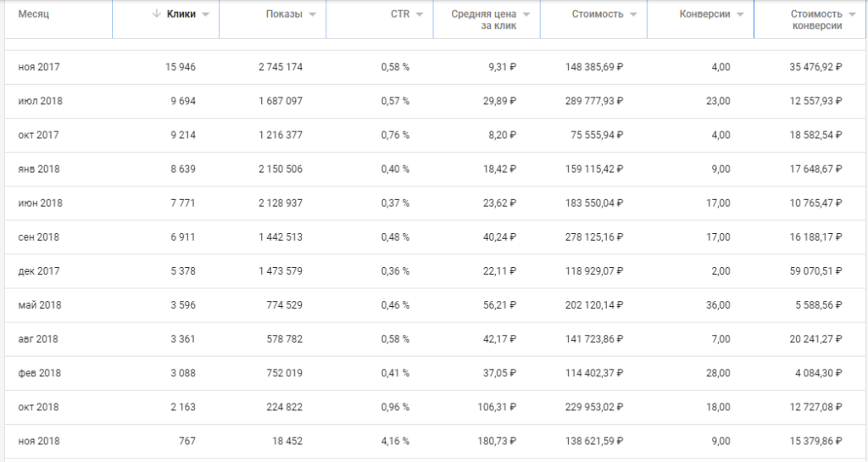Click the 4,16 % CTR value
Screen dimensions: 868x462
pos(395,441)
